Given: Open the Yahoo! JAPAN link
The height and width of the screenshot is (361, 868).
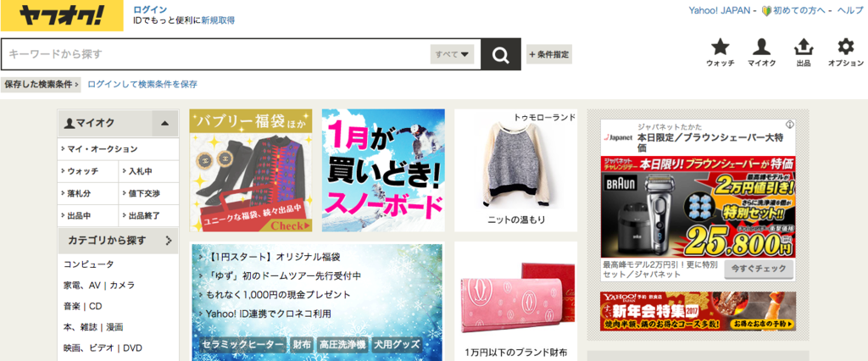Looking at the screenshot, I should (719, 10).
